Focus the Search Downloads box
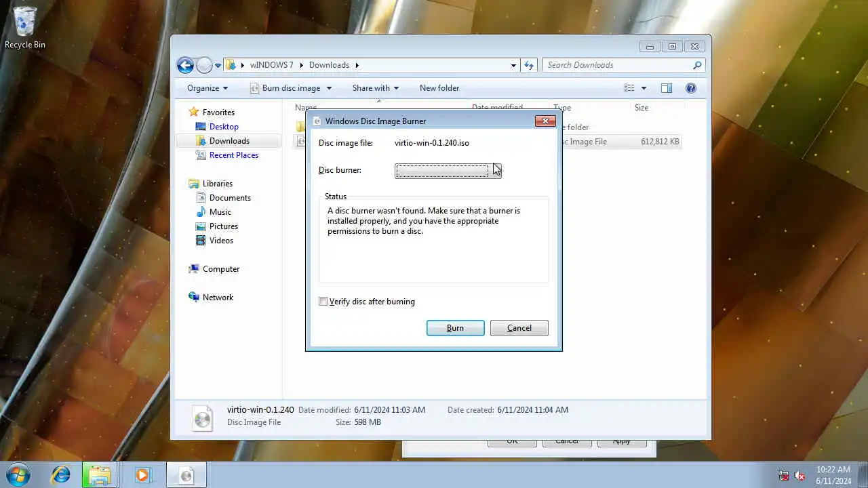The height and width of the screenshot is (488, 868). click(x=617, y=65)
